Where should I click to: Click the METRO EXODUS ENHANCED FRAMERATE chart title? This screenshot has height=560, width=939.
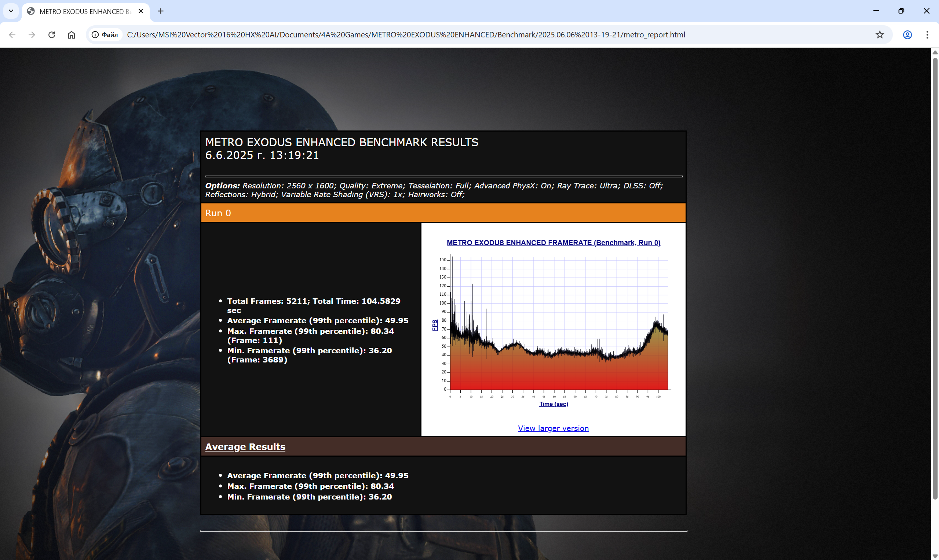point(553,243)
